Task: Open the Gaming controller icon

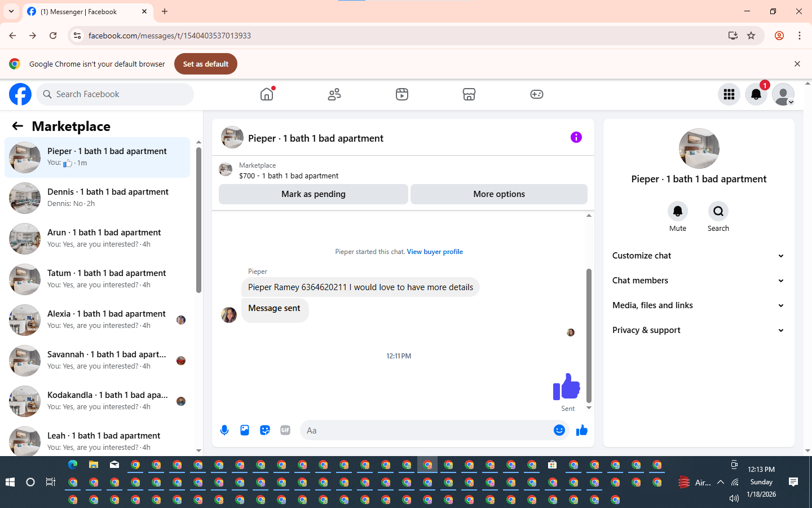Action: pyautogui.click(x=537, y=94)
